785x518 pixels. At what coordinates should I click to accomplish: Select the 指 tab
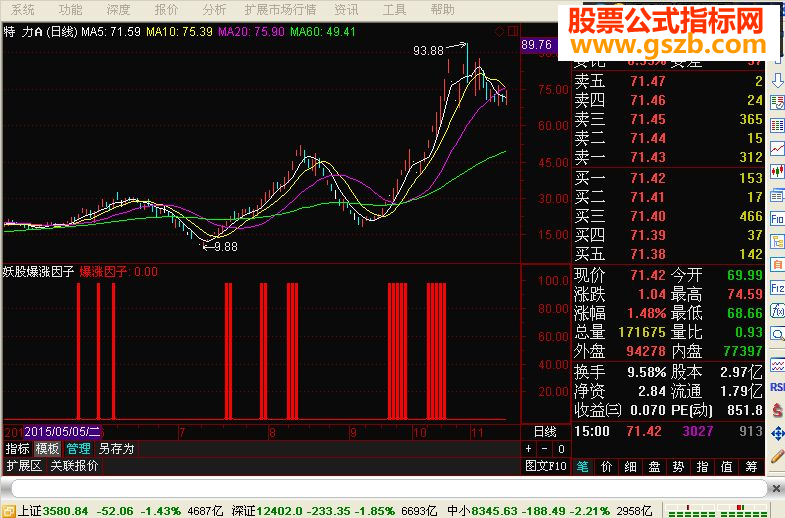pyautogui.click(x=703, y=466)
